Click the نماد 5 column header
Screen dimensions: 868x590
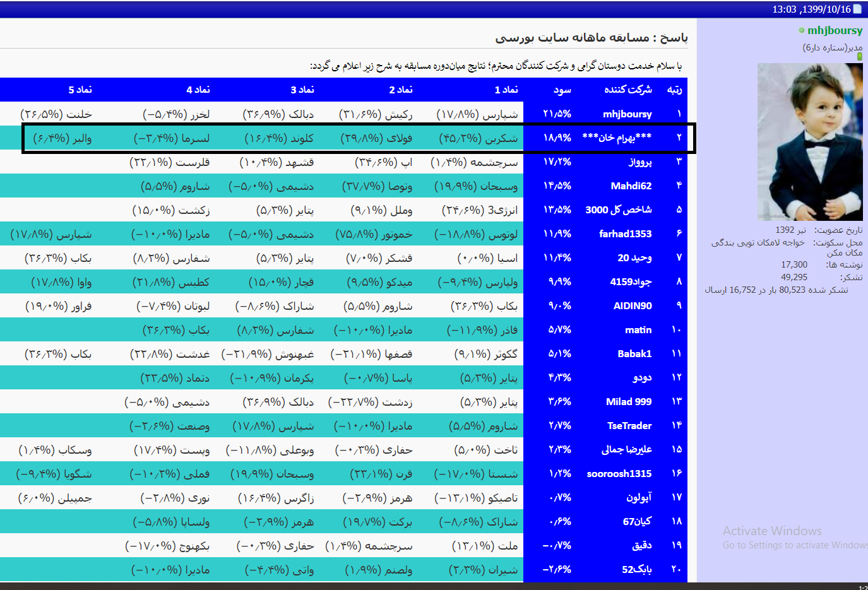click(x=80, y=90)
